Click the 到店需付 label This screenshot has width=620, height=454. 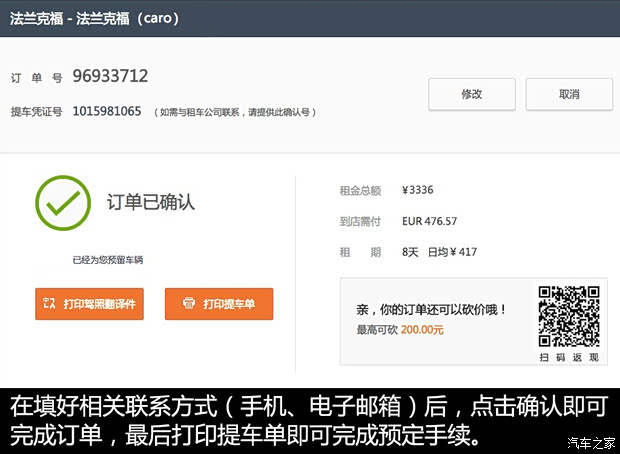tap(360, 221)
